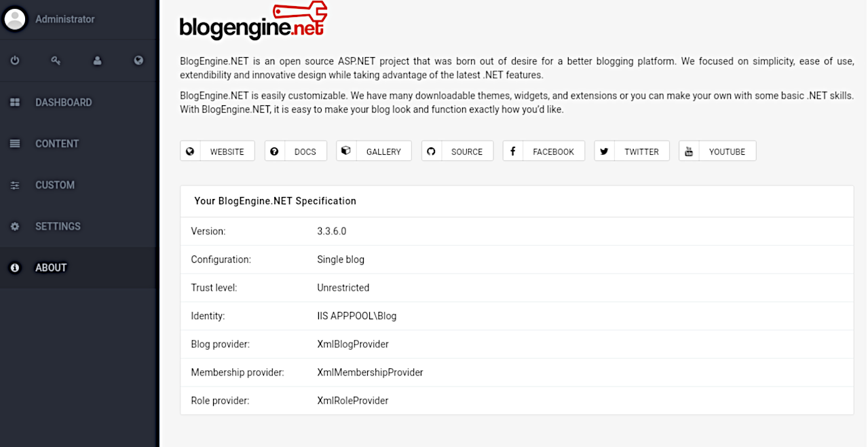Click the 'Trust level:' label

[214, 288]
